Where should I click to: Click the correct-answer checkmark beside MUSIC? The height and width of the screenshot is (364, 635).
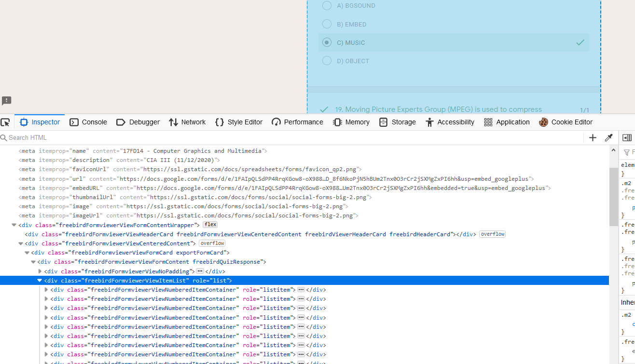[x=580, y=42]
